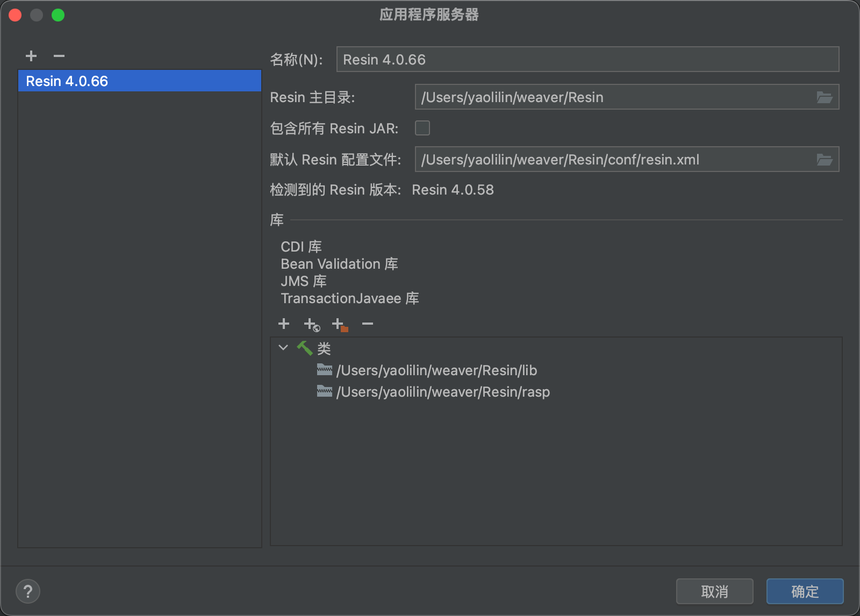860x616 pixels.
Task: Add library folder with excluded directory
Action: pyautogui.click(x=340, y=324)
